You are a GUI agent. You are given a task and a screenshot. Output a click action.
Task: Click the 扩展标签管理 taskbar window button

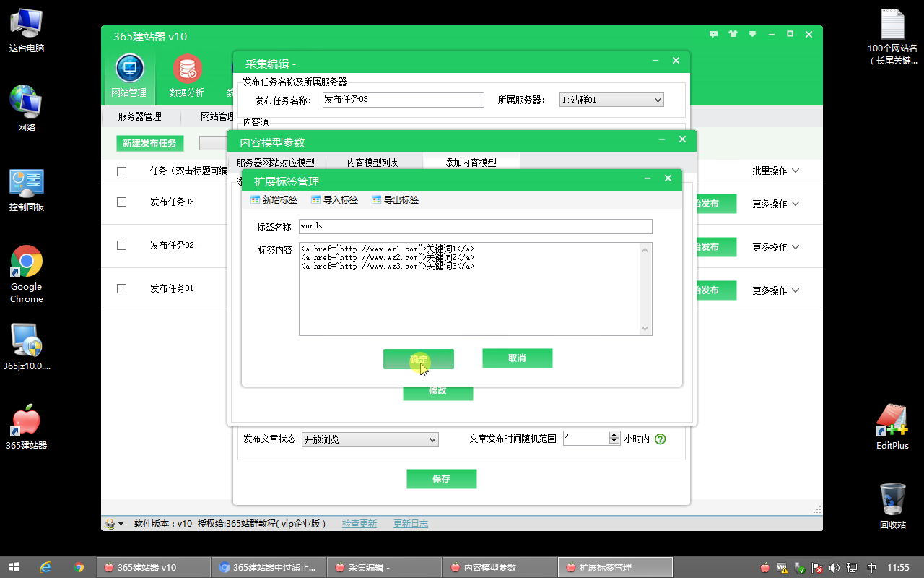(616, 567)
